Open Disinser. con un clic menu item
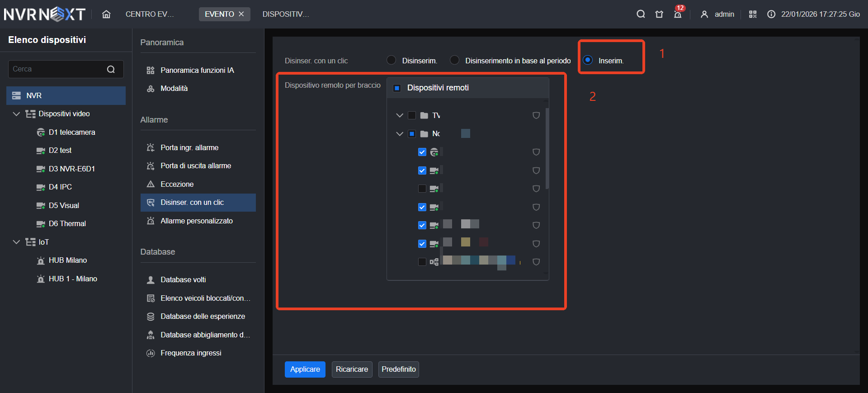Viewport: 868px width, 393px height. tap(198, 202)
